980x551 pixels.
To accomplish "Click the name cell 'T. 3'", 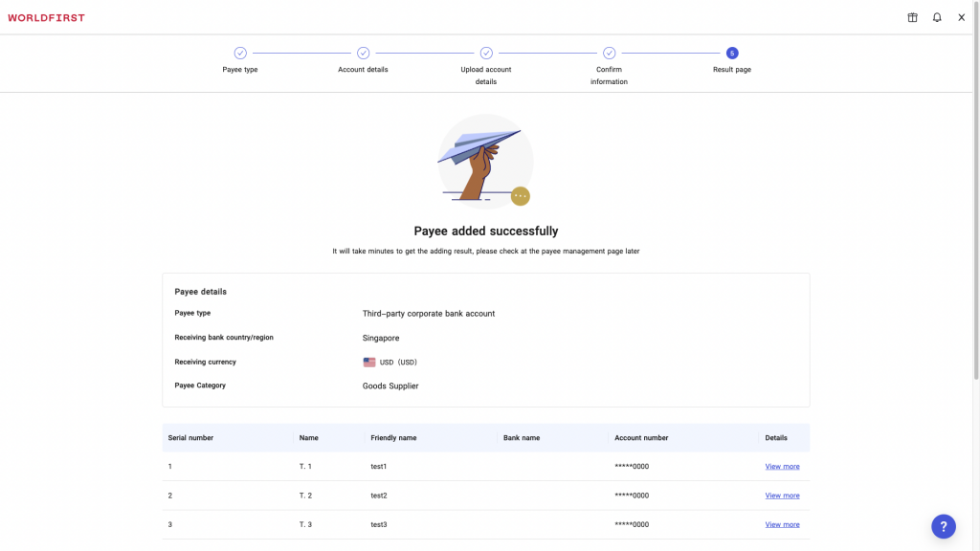I will click(x=305, y=525).
